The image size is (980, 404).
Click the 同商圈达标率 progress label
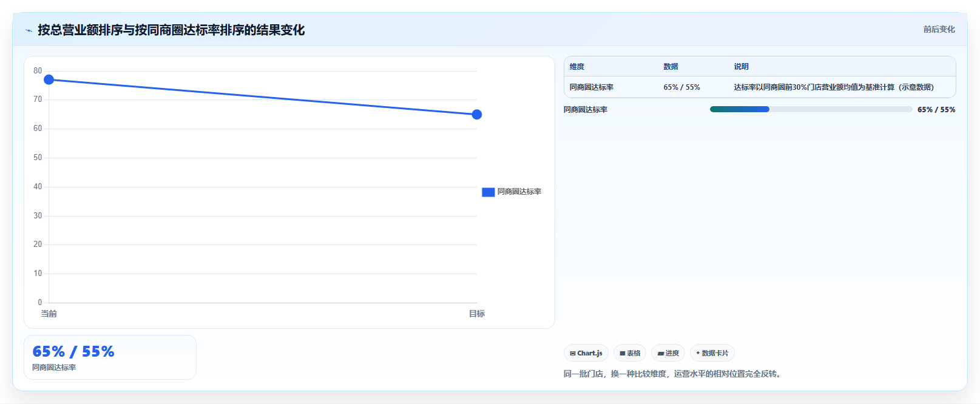tap(586, 110)
